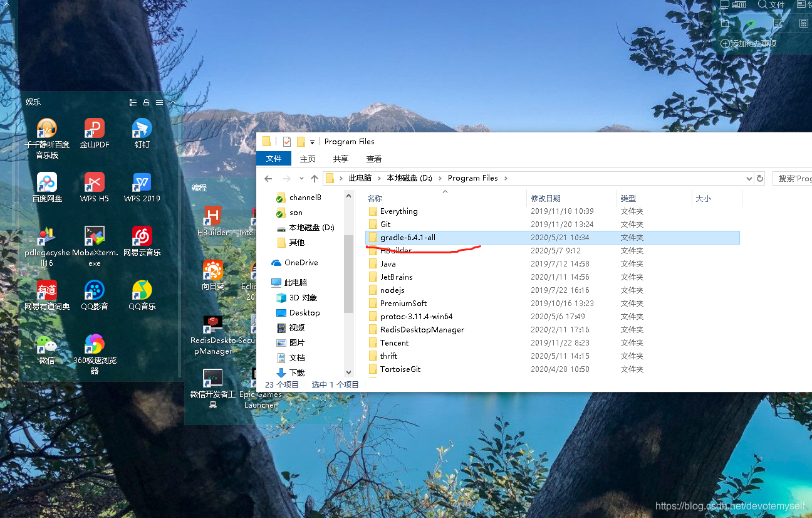Open the 网易云音乐 desktop icon
Screen dimensions: 812x518
pyautogui.click(x=142, y=242)
